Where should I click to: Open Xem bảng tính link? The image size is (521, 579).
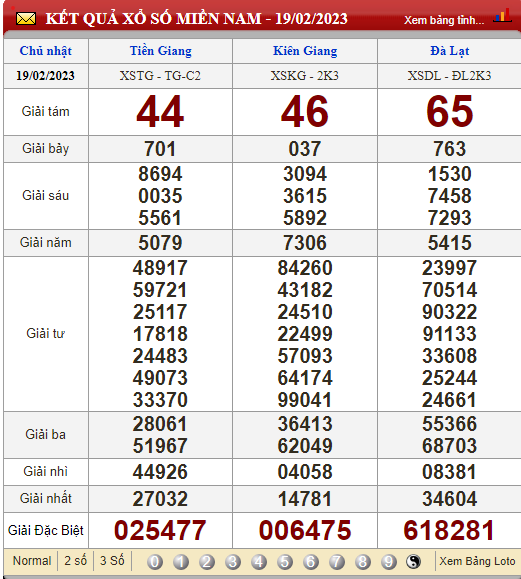(x=444, y=20)
